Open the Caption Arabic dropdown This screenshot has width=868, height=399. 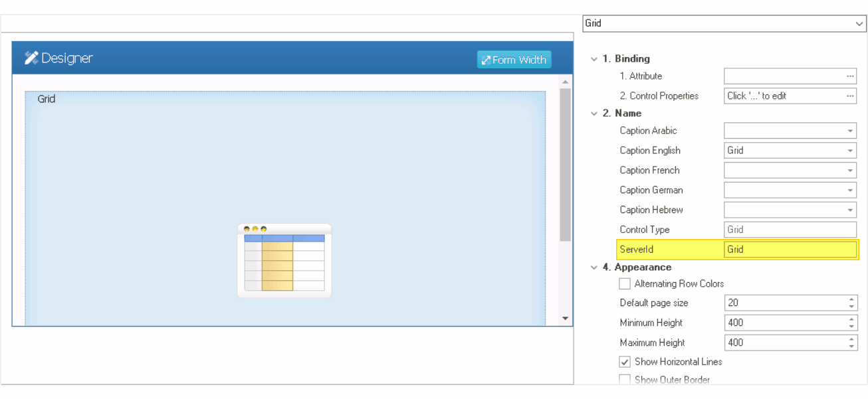tap(850, 131)
